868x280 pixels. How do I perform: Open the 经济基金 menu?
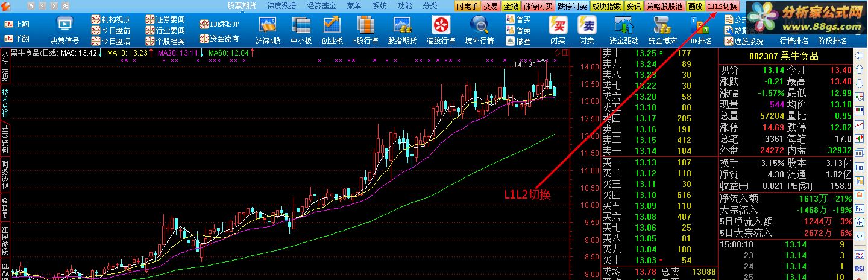tap(321, 6)
